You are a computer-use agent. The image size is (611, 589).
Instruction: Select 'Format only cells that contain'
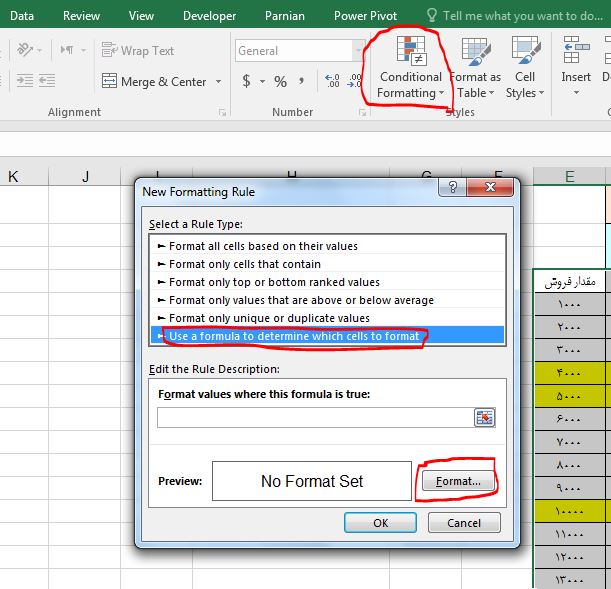327,264
